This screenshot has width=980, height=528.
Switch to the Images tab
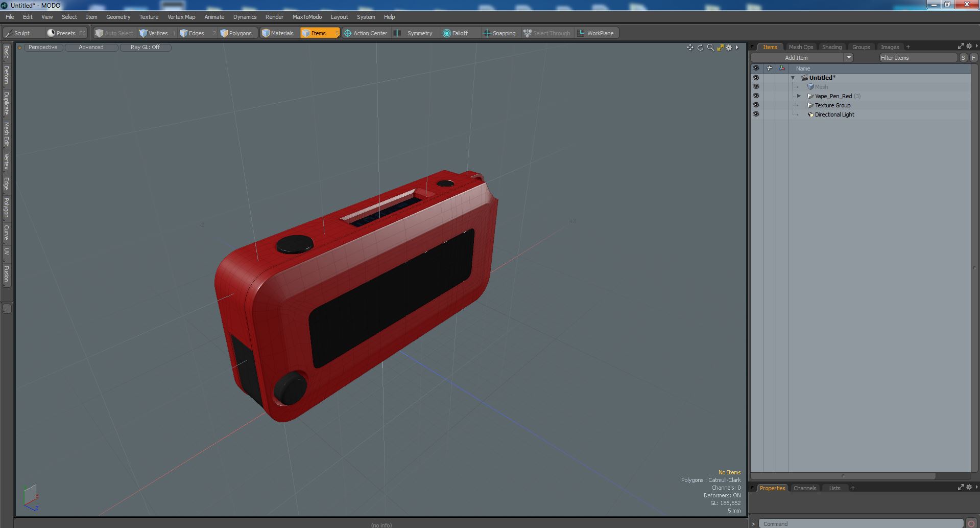pos(890,47)
